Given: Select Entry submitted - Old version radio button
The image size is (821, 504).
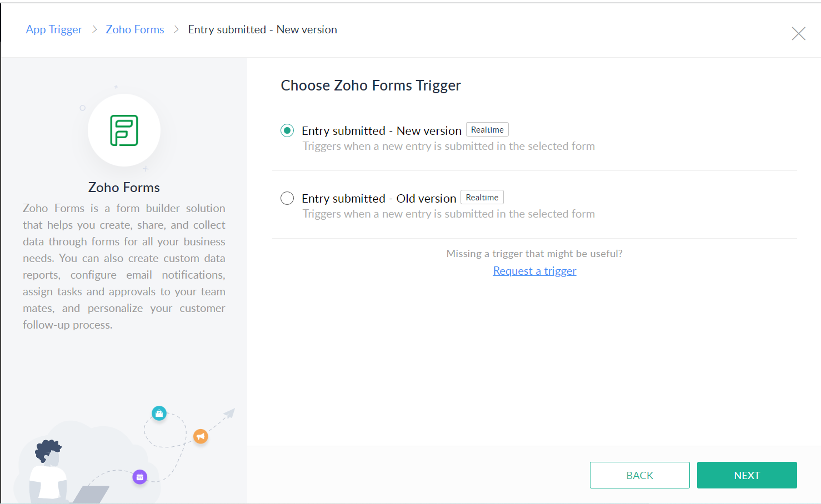Looking at the screenshot, I should (287, 198).
